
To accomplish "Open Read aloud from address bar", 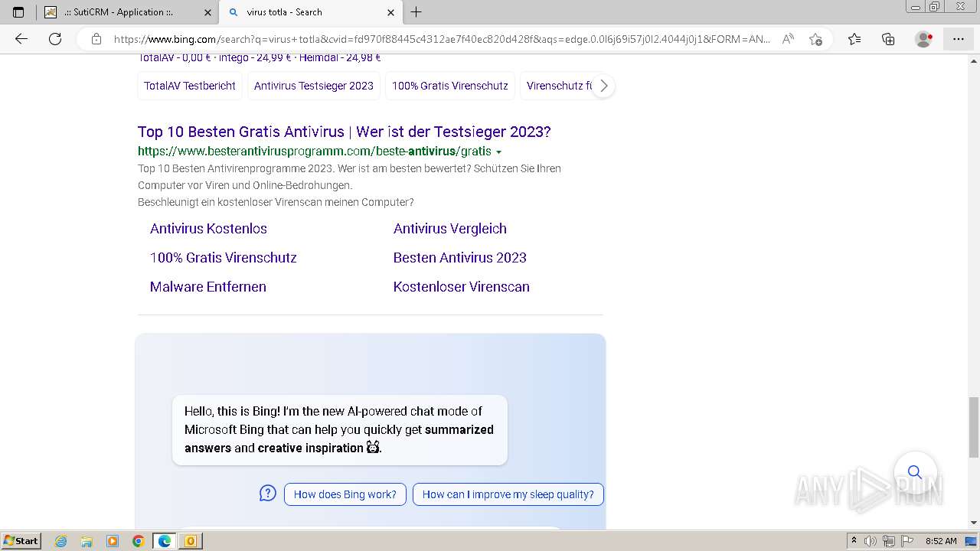I will [788, 39].
